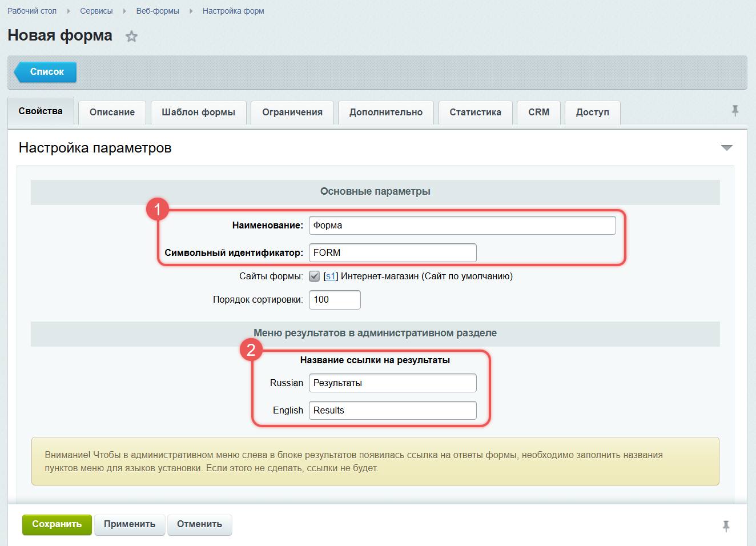This screenshot has height=546, width=756.
Task: Open the Сервисы breadcrumb link
Action: click(x=96, y=11)
